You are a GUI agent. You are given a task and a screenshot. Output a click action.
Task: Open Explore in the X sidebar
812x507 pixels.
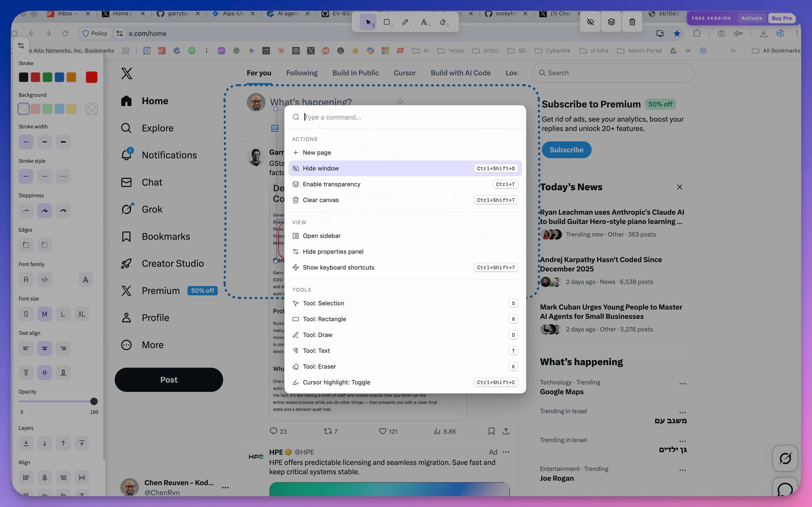148,128
